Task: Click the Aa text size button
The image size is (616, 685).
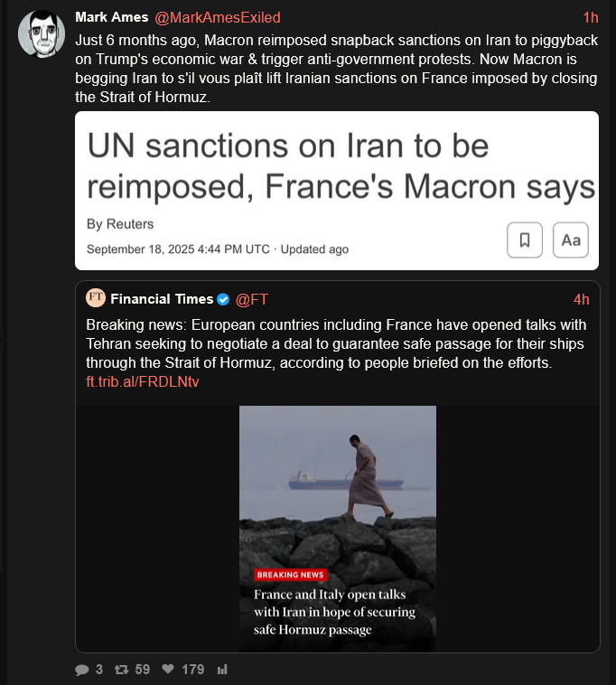Action: click(x=571, y=239)
